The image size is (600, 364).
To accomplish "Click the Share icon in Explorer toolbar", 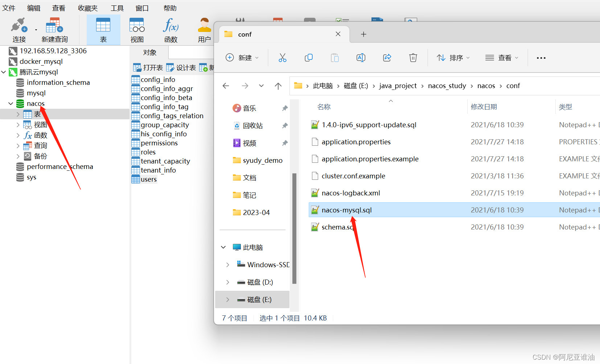I will 387,58.
